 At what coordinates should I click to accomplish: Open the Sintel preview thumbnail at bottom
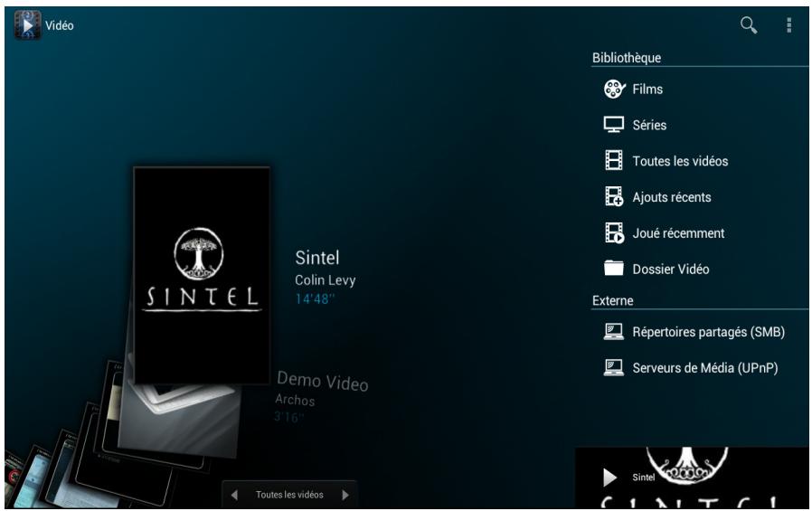click(x=692, y=478)
